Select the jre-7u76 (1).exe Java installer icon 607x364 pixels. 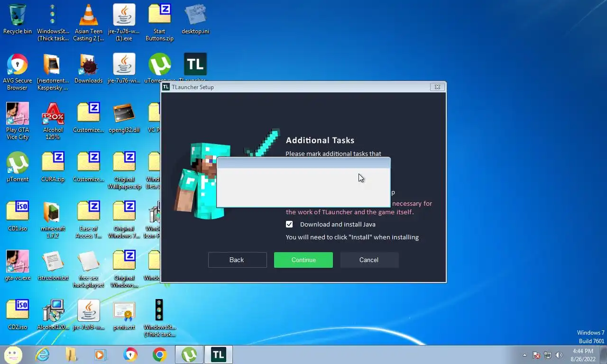(124, 23)
